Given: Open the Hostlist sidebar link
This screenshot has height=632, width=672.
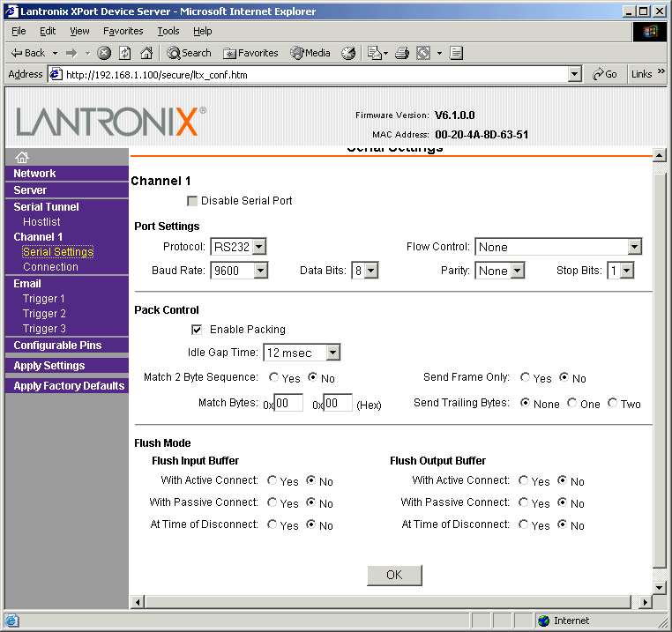Looking at the screenshot, I should point(41,222).
